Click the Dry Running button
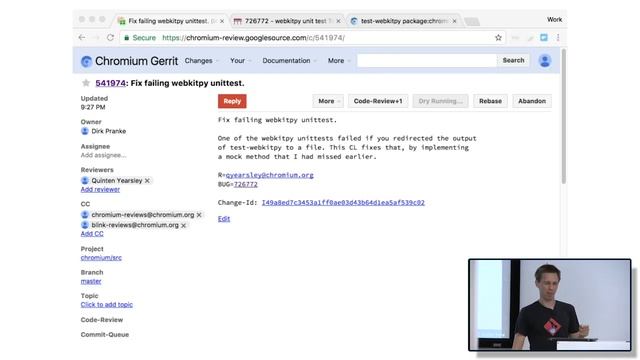Screen dimensions: 640x360 (x=440, y=101)
